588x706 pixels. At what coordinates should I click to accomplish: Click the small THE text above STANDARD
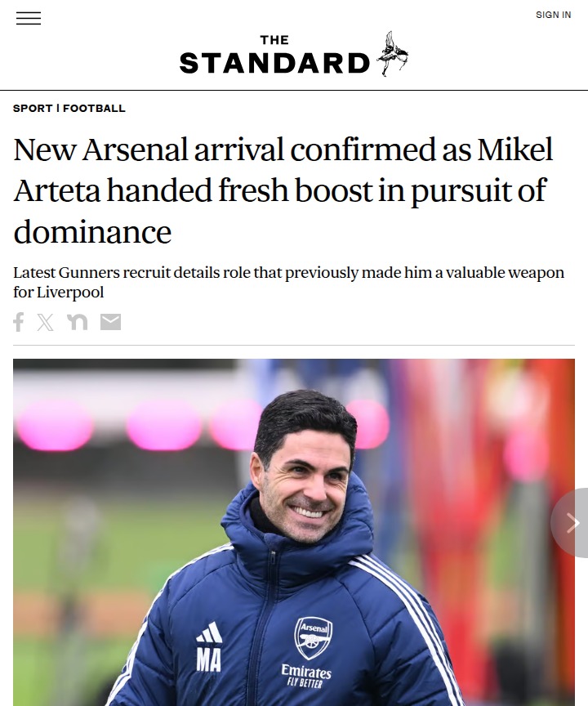(274, 39)
